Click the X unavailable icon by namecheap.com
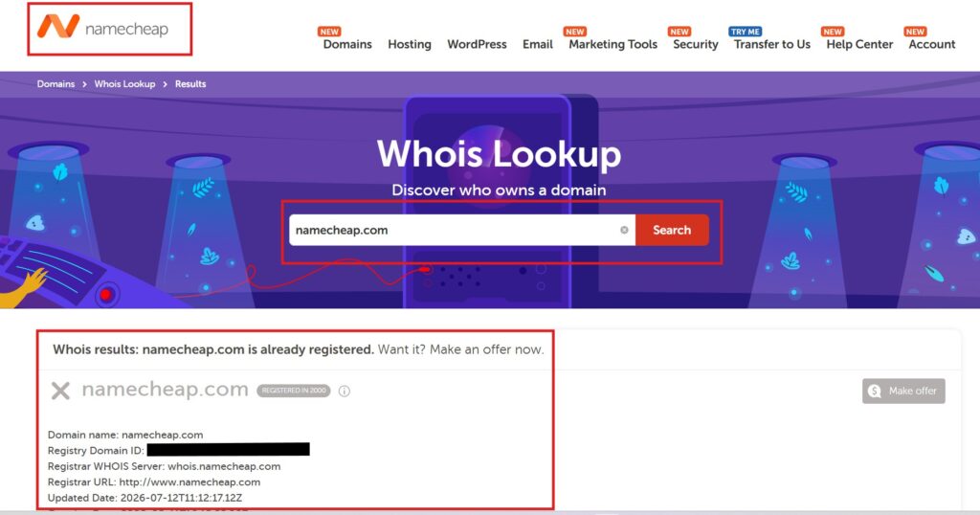Viewport: 980px width, 515px height. [60, 392]
